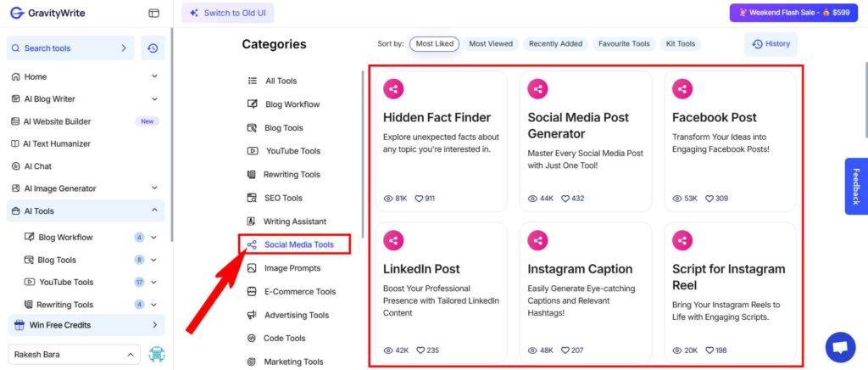Click the share icon on Hidden Fact Finder card
868x370 pixels.
393,88
